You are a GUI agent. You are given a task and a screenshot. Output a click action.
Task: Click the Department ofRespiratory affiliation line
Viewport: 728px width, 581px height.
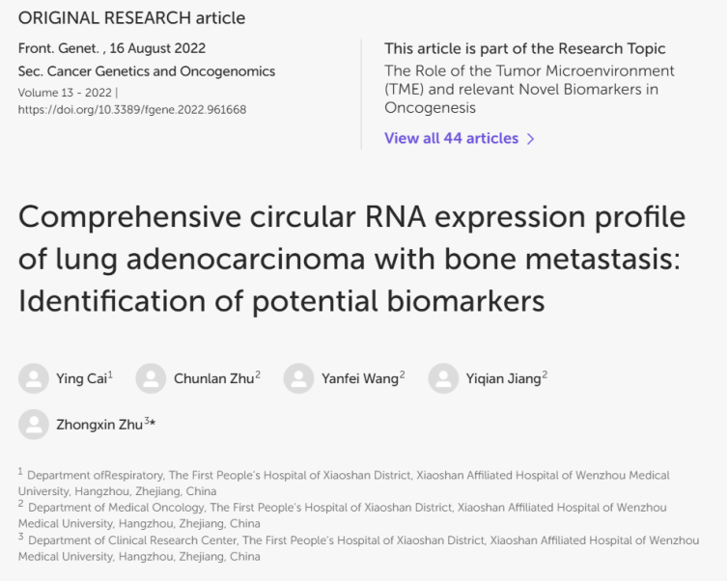pos(344,484)
